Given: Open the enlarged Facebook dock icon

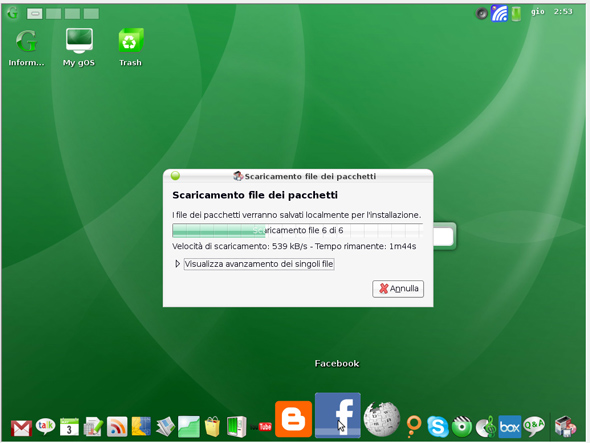Looking at the screenshot, I should pyautogui.click(x=338, y=415).
